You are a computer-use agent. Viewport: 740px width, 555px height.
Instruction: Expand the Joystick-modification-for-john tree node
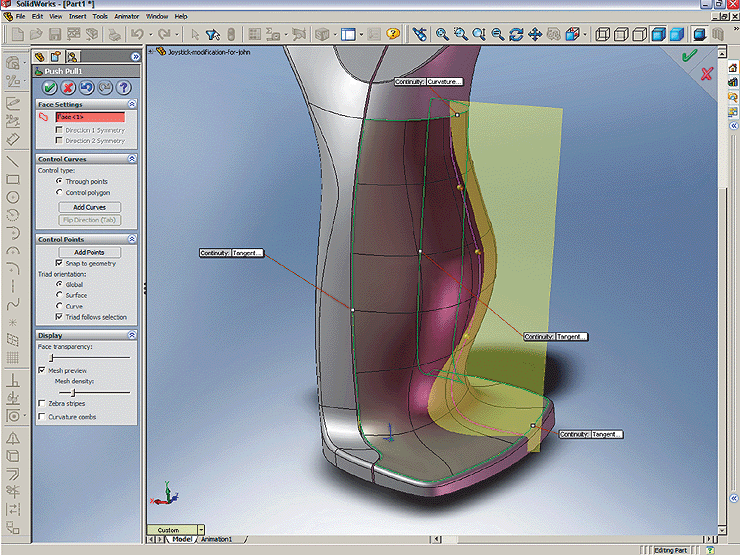coord(151,51)
